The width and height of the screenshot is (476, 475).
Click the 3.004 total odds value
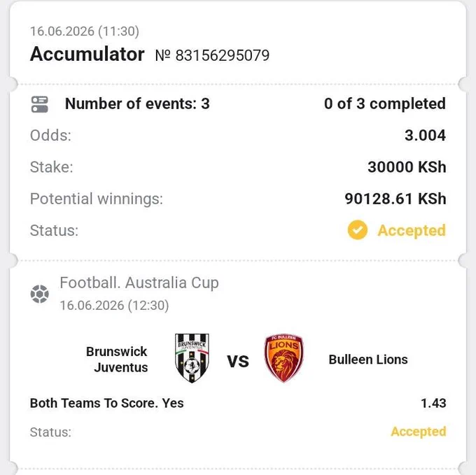tap(425, 135)
